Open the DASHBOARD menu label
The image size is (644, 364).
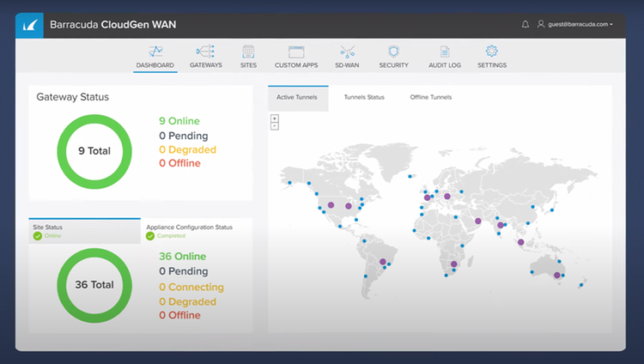tap(155, 65)
